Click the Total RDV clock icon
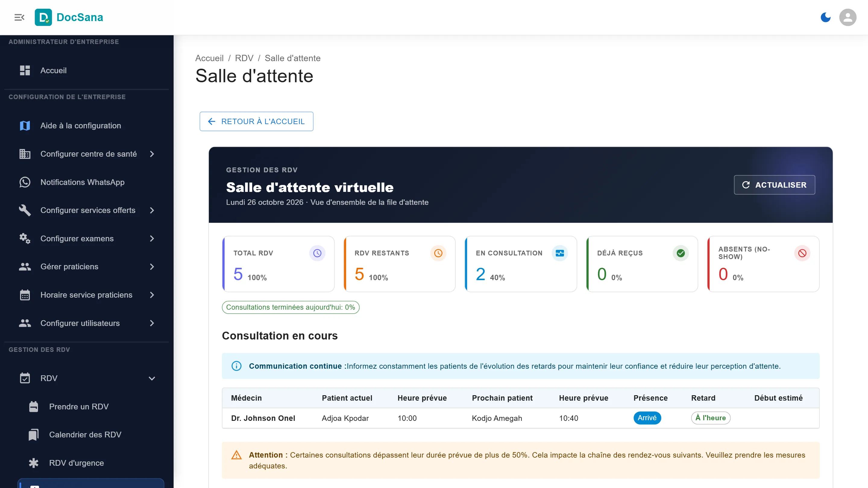Viewport: 868px width, 488px height. click(x=317, y=253)
